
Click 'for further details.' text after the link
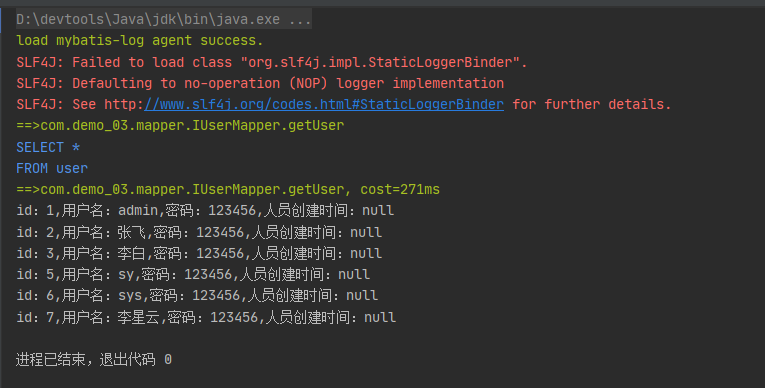592,104
